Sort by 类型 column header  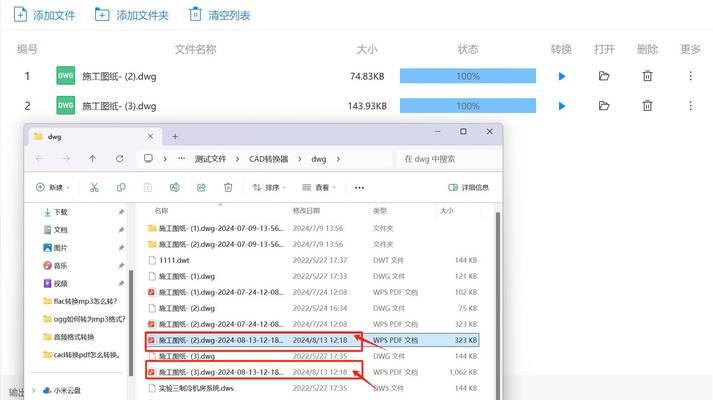pyautogui.click(x=380, y=210)
